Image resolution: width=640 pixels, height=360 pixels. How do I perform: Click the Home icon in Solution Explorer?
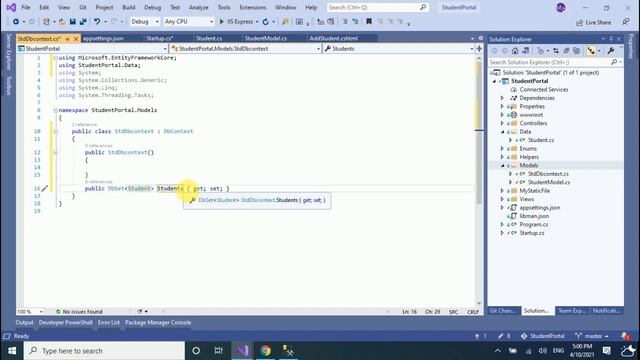[x=515, y=51]
